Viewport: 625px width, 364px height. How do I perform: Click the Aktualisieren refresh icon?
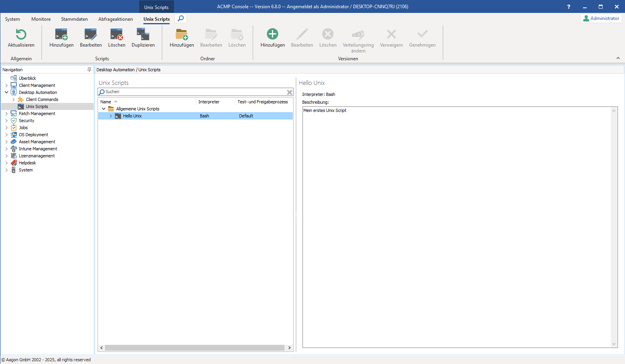(x=21, y=35)
